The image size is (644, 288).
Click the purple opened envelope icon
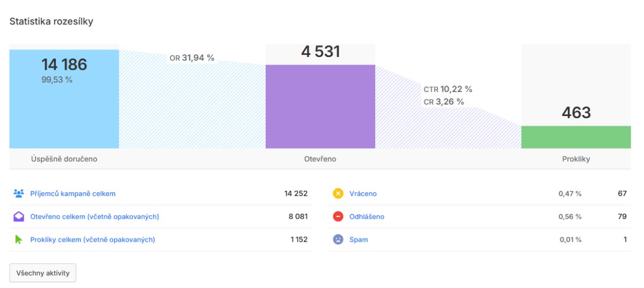[x=19, y=217]
